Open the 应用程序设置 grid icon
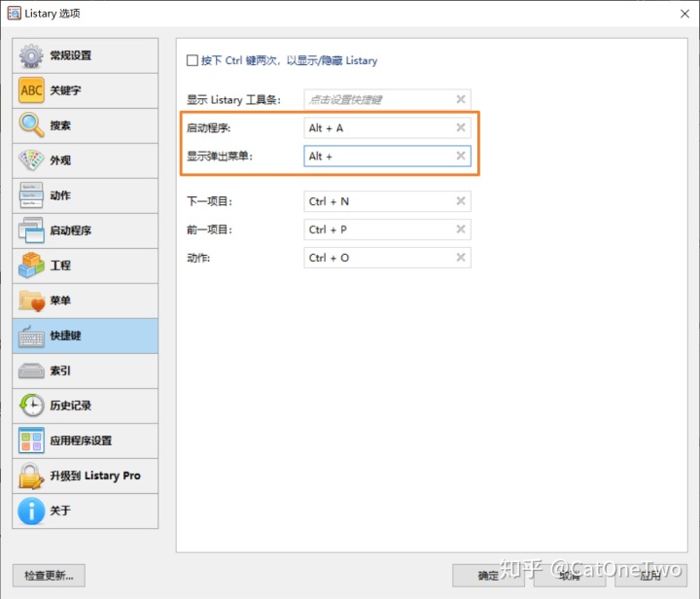 [x=31, y=440]
